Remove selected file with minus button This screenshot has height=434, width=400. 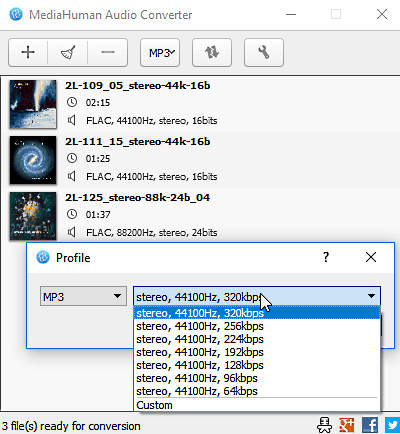[x=108, y=53]
